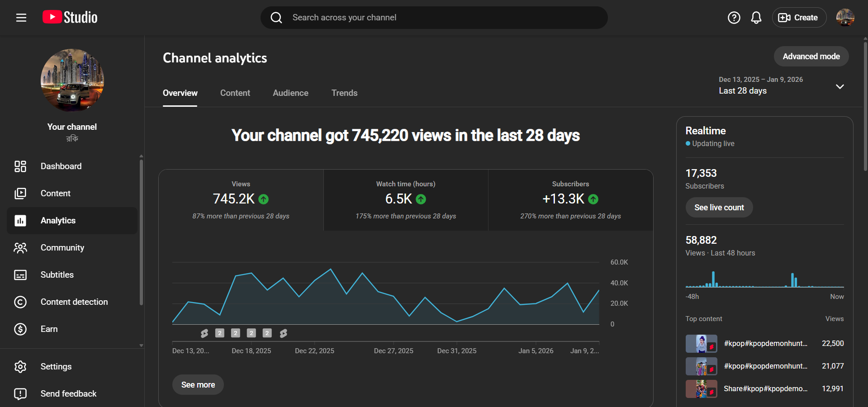Screen dimensions: 868x407
Task: Select the Views metric card
Action: pos(241,200)
